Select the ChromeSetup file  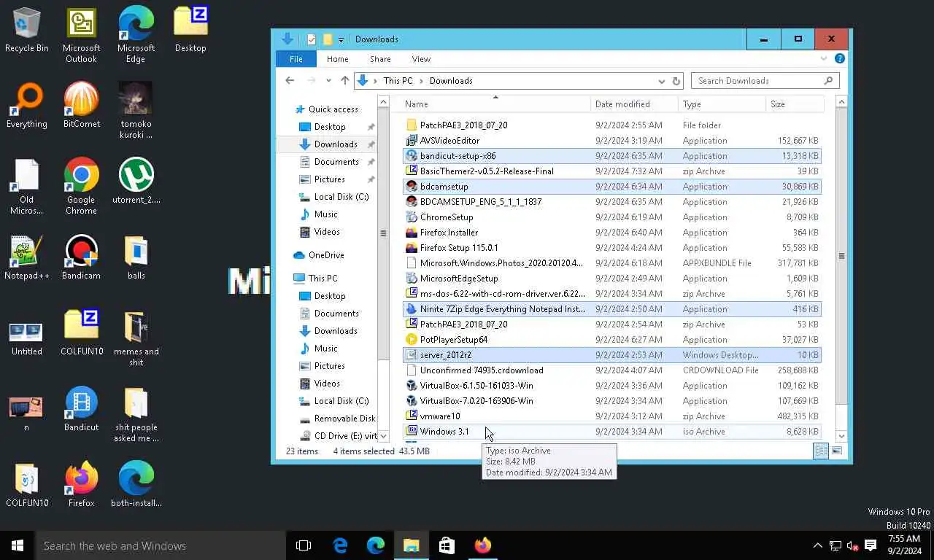point(612,217)
